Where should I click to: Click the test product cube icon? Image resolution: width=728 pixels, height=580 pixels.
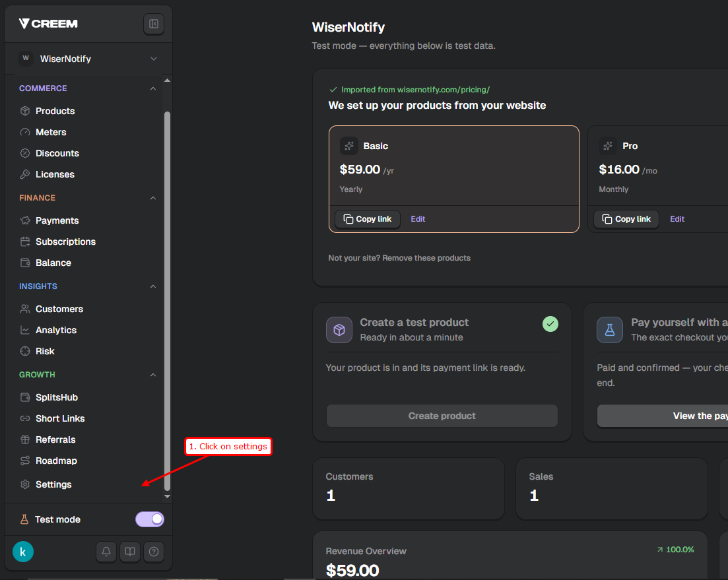[x=339, y=330]
